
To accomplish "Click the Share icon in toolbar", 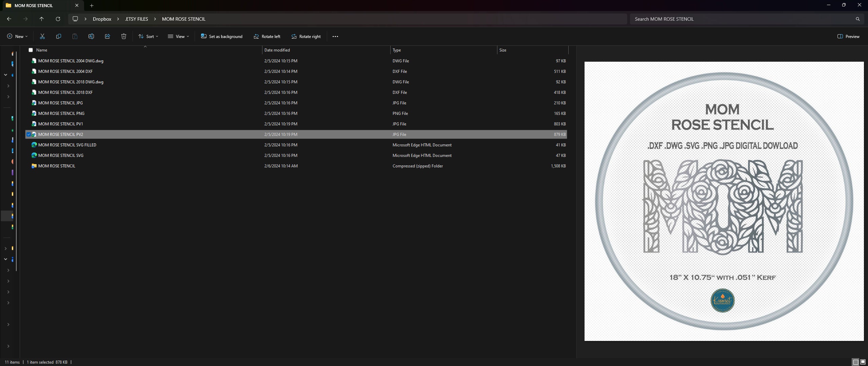I will point(107,36).
